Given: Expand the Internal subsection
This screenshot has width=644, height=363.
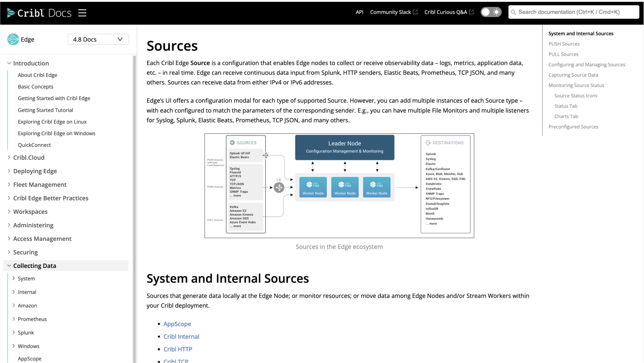Looking at the screenshot, I should click(x=14, y=292).
